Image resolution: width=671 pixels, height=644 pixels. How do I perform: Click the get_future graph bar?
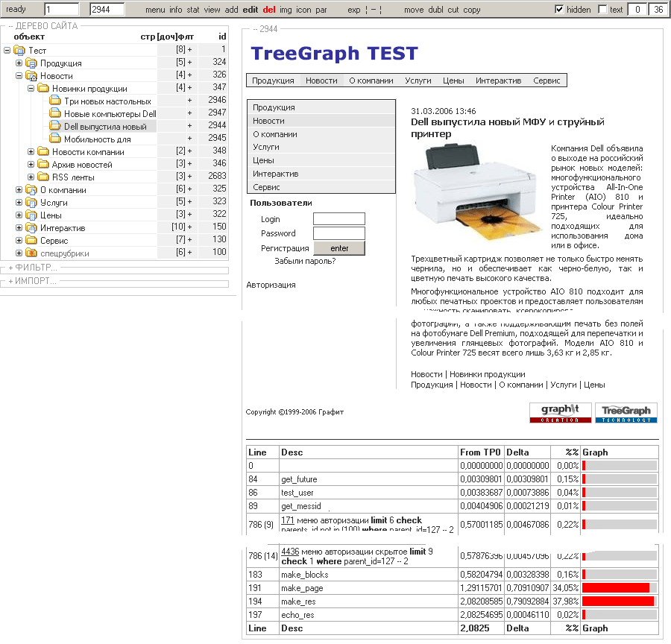click(620, 479)
